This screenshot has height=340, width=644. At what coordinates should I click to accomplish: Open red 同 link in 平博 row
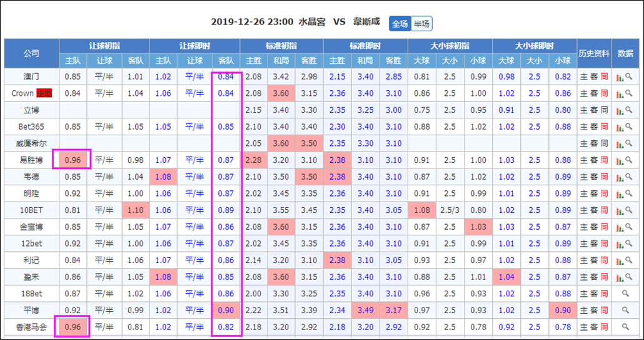[x=604, y=311]
